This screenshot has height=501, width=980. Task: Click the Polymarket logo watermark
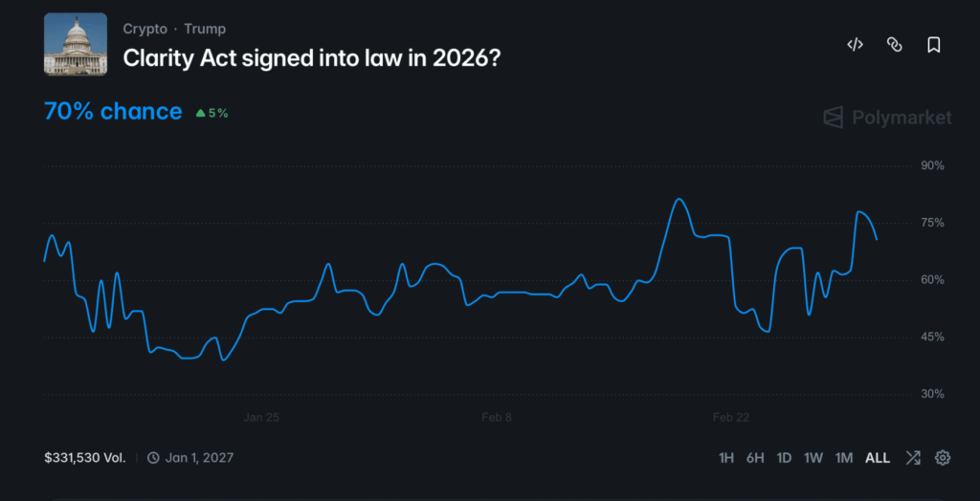tap(887, 118)
